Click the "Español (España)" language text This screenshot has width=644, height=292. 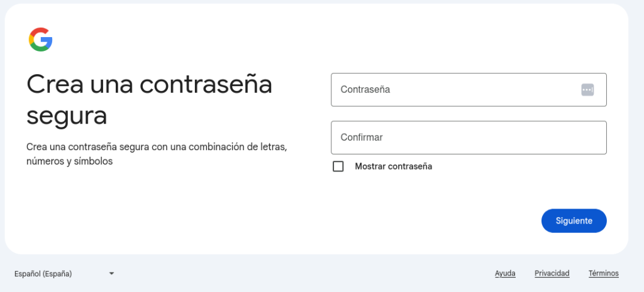click(x=43, y=274)
